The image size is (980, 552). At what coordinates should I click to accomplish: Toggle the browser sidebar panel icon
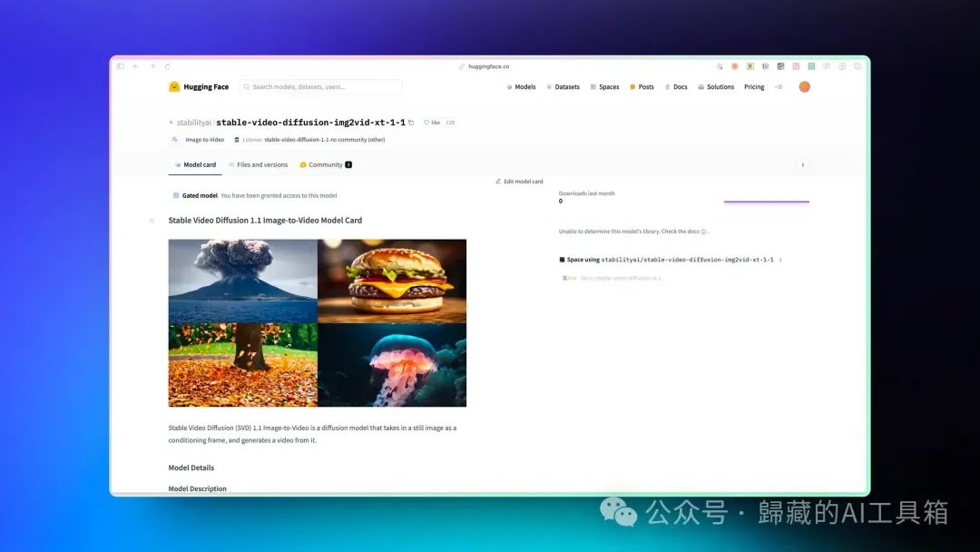click(x=121, y=66)
